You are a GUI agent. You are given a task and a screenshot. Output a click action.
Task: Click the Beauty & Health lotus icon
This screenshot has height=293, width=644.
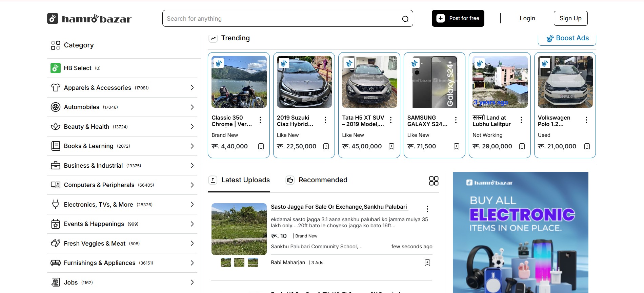[56, 127]
